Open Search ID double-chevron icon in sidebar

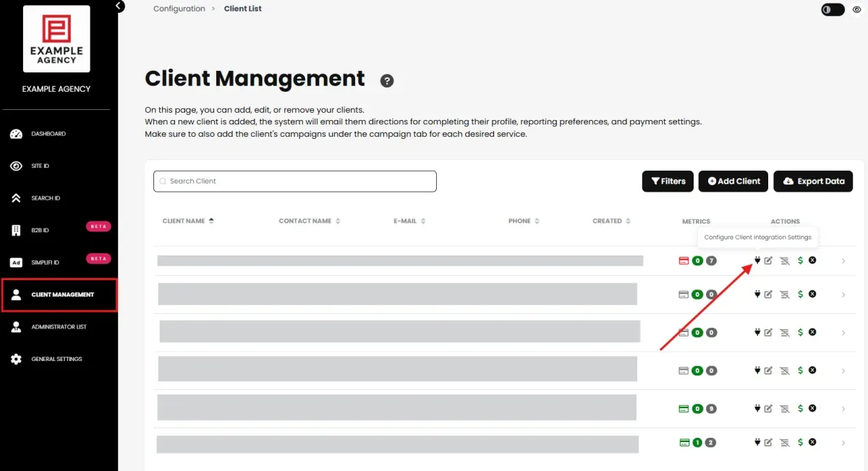coord(16,198)
